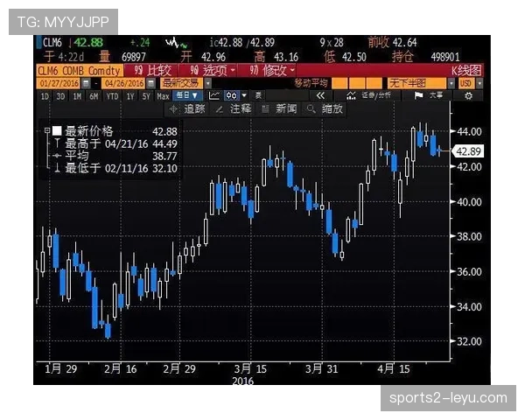Click the double-chevron collapse icon
This screenshot has height=420, width=525.
320,95
